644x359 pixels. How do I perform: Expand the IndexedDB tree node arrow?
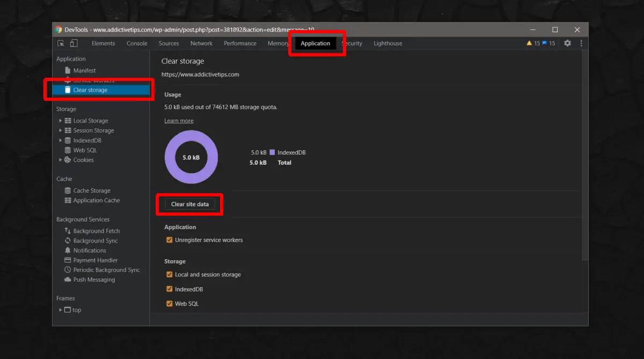click(x=61, y=141)
